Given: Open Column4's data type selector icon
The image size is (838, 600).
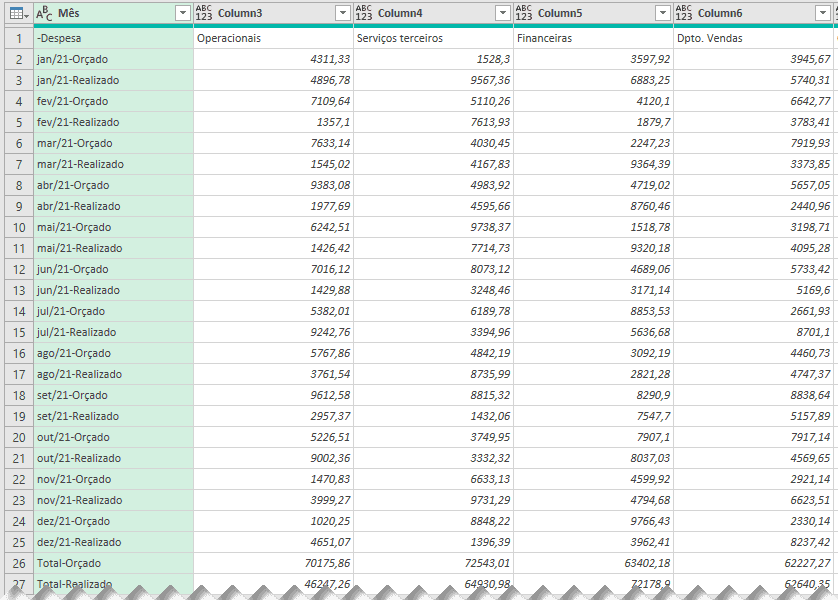Looking at the screenshot, I should click(362, 14).
